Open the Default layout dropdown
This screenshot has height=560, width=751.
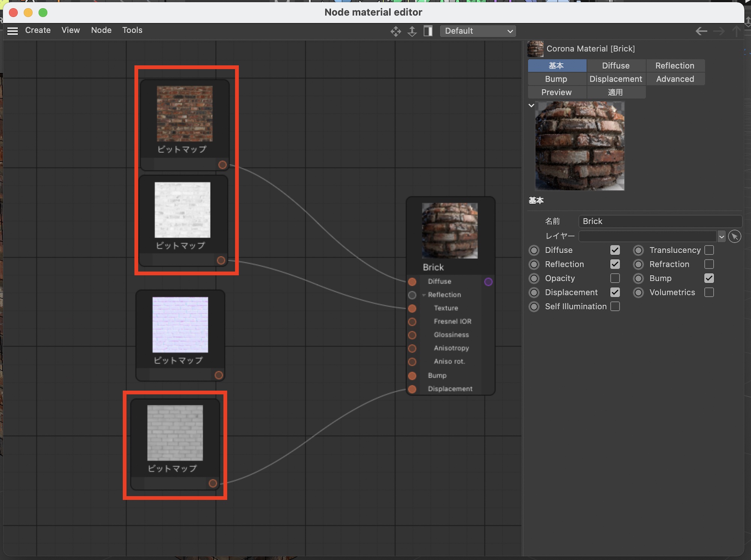(478, 31)
